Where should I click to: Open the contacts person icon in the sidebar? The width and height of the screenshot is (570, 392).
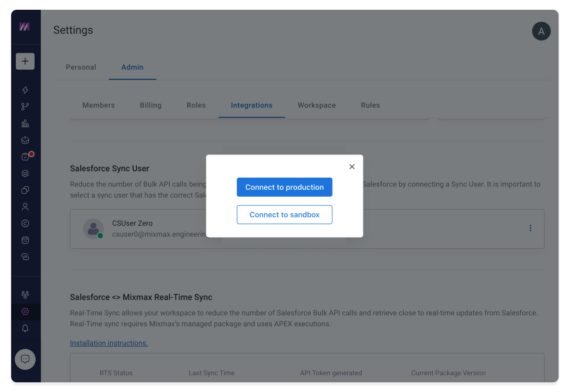(25, 206)
